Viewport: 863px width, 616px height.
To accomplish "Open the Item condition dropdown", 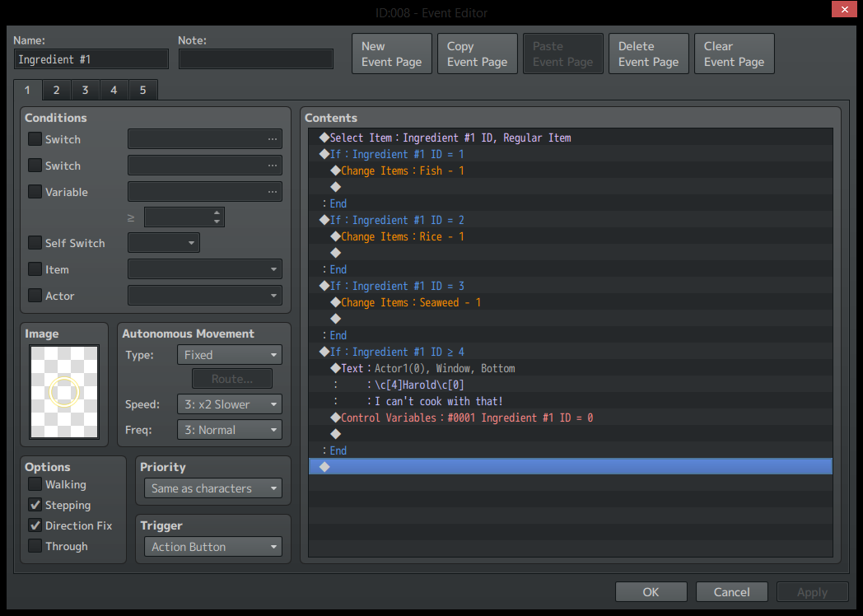I will tap(205, 269).
